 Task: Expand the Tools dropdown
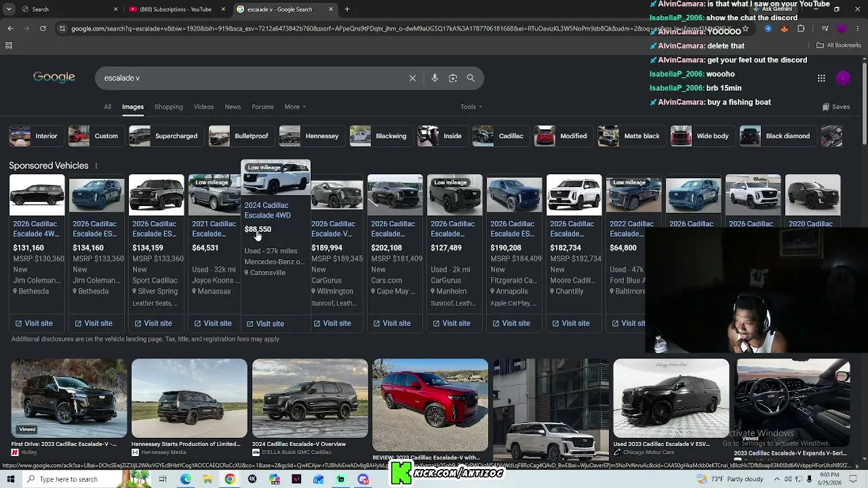(x=471, y=107)
